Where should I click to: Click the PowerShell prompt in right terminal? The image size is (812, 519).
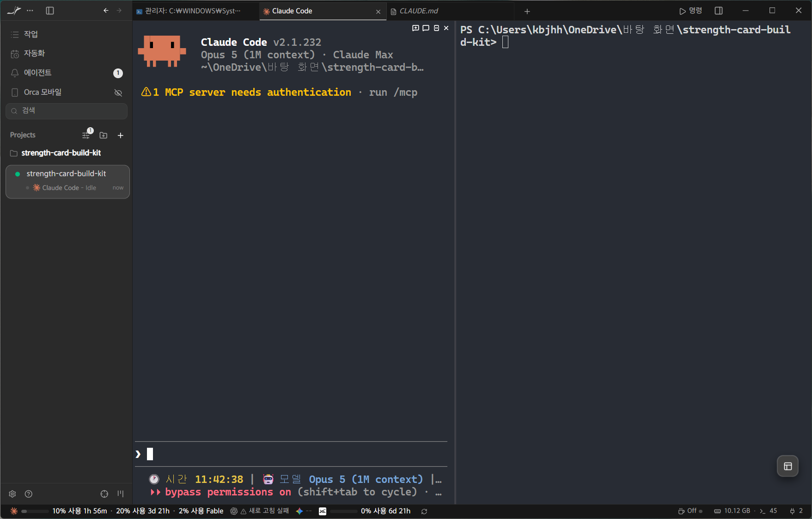click(625, 36)
